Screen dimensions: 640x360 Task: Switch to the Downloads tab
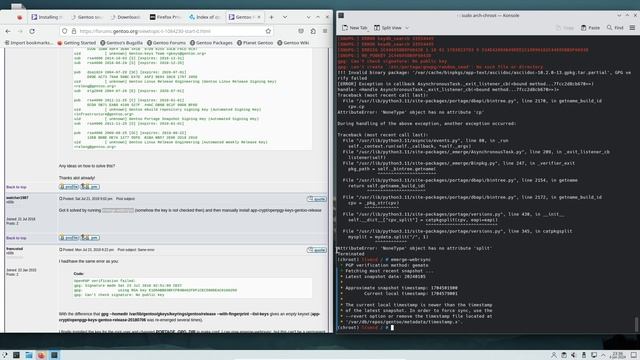126,17
